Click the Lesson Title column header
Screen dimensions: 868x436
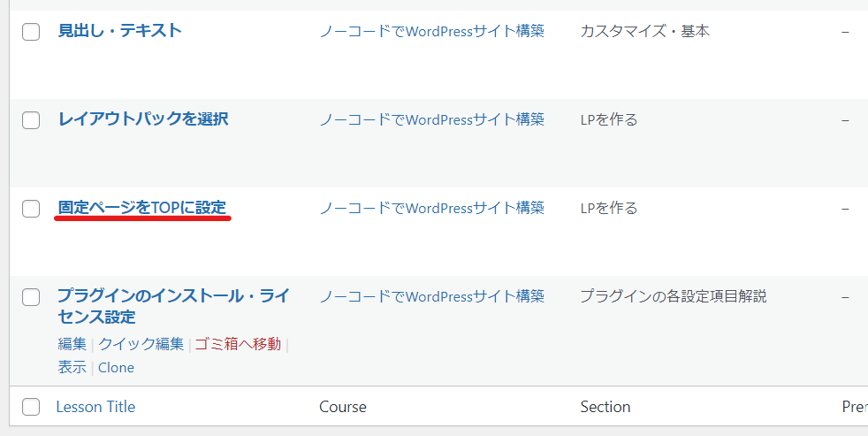pos(95,407)
